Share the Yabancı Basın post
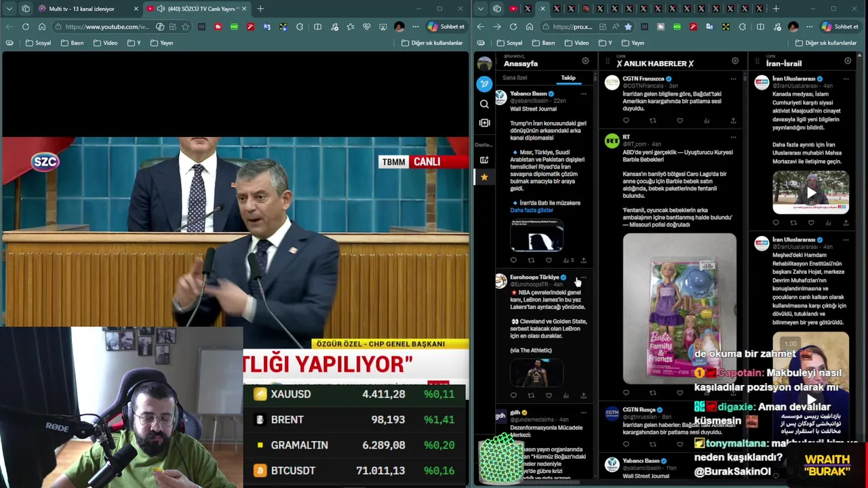Viewport: 868px width, 488px height. tap(583, 260)
